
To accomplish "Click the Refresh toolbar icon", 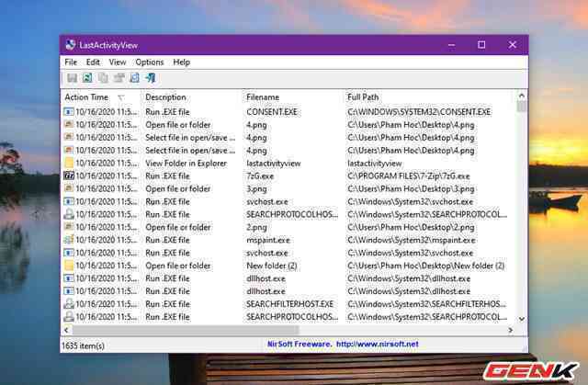I will 87,78.
